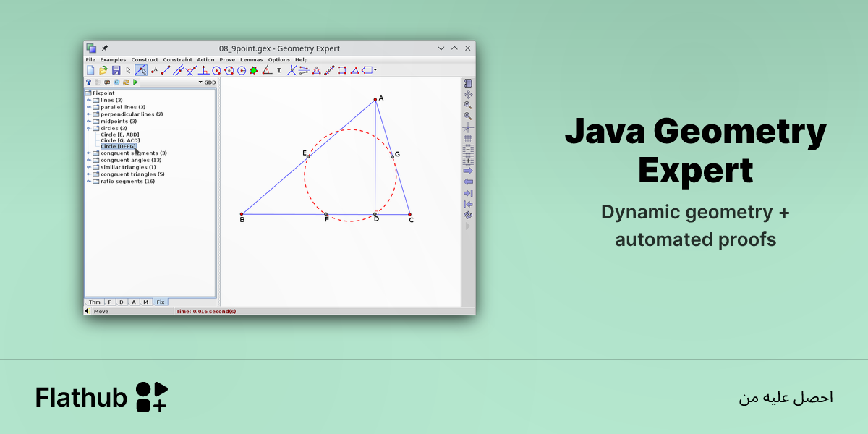Screen dimensions: 868x434
Task: Select the Perpendicular line tool
Action: pos(191,70)
